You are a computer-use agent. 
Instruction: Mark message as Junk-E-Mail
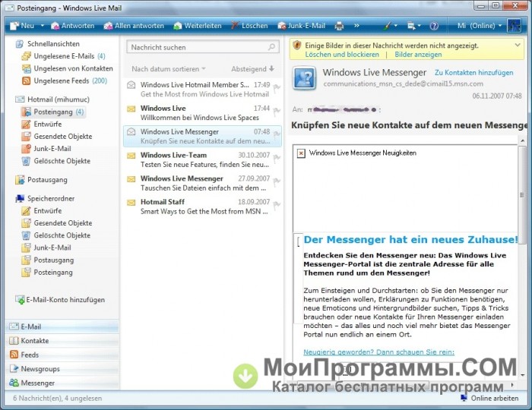(x=301, y=26)
